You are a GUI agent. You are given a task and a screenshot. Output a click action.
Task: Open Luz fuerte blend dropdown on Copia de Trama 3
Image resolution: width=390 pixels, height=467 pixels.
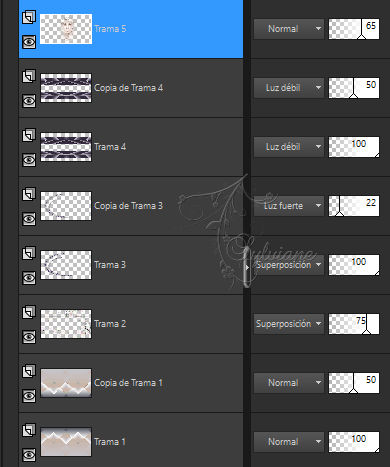coord(289,206)
